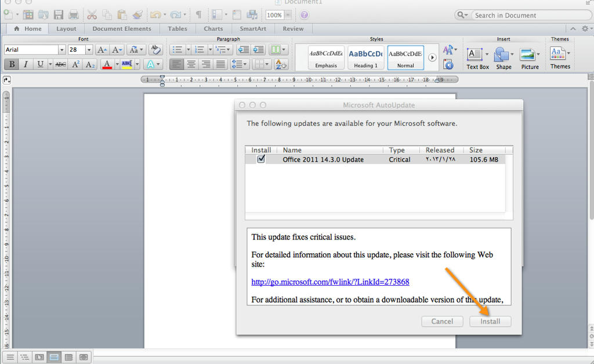Click the text effects A icon
The image size is (594, 364).
click(x=150, y=64)
